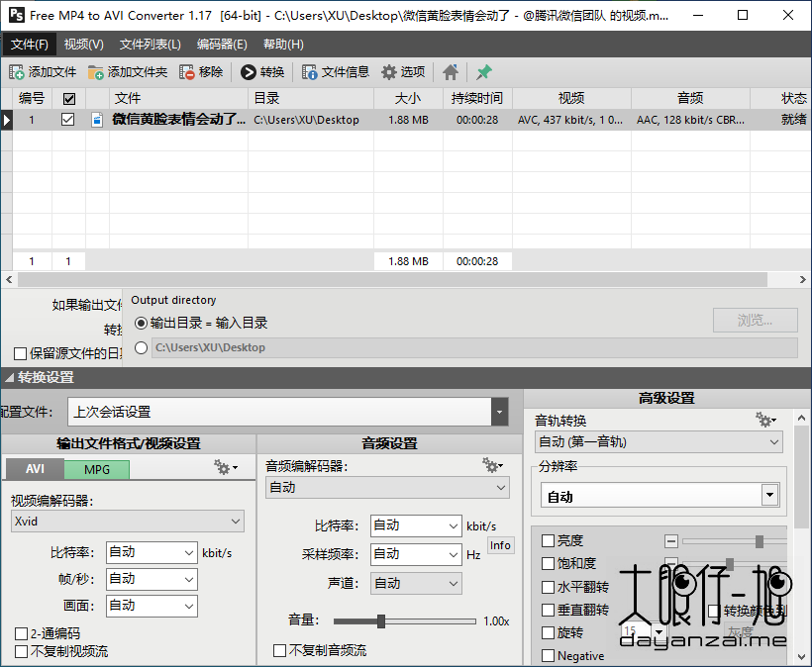Open audio 比特率 dropdown
812x667 pixels.
(x=416, y=525)
